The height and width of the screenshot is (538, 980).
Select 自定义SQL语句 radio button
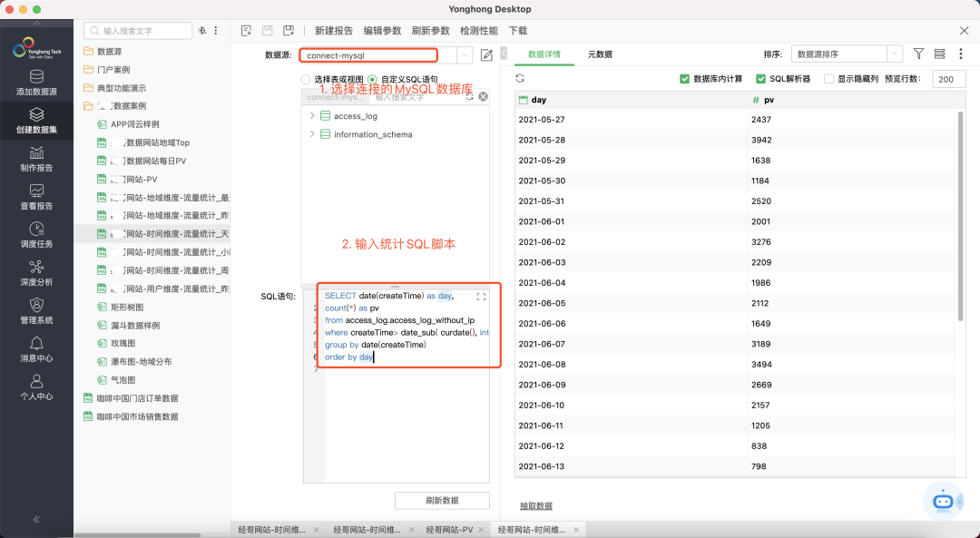point(373,79)
